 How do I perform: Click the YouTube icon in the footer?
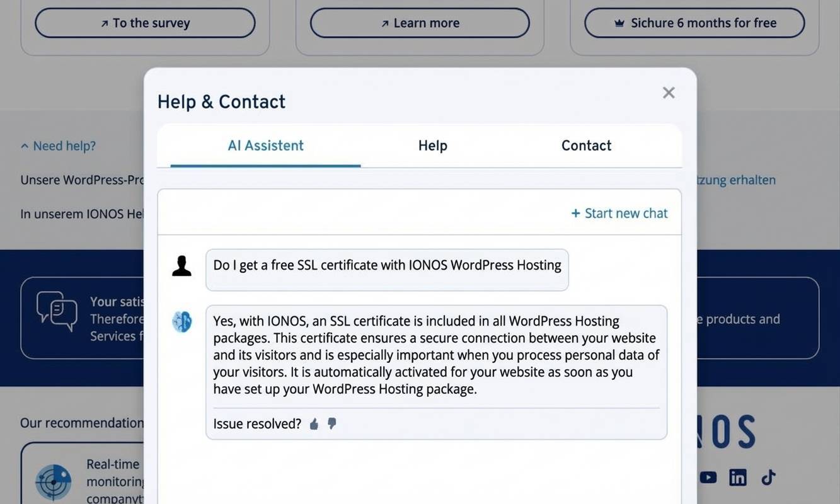[708, 477]
